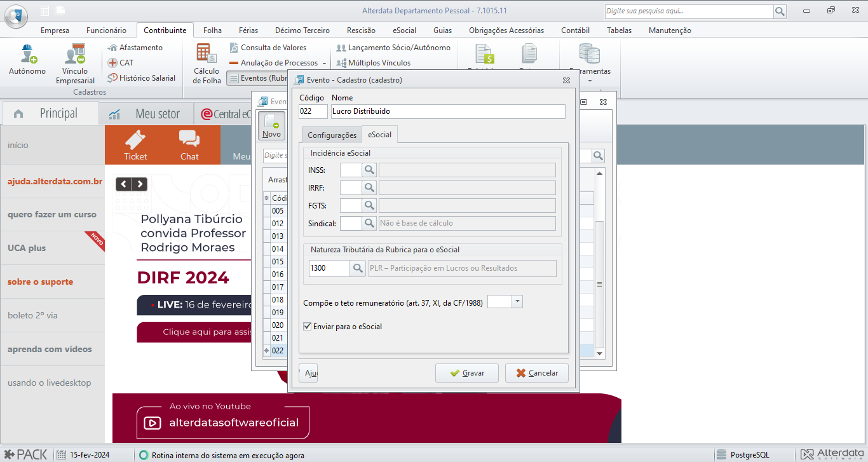Open the quero fazer um curso link
Image resolution: width=868 pixels, height=462 pixels.
coord(52,214)
